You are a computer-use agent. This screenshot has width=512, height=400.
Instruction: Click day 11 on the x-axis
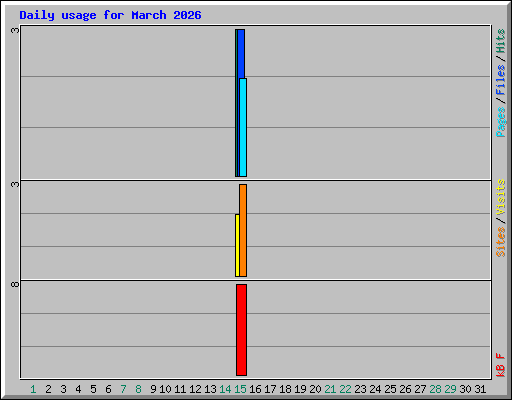(180, 389)
